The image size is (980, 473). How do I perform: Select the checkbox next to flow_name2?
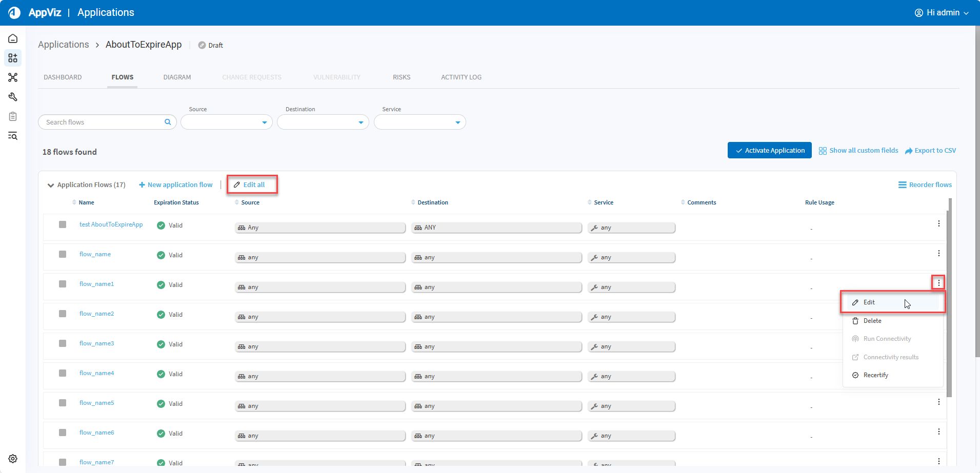pyautogui.click(x=63, y=314)
